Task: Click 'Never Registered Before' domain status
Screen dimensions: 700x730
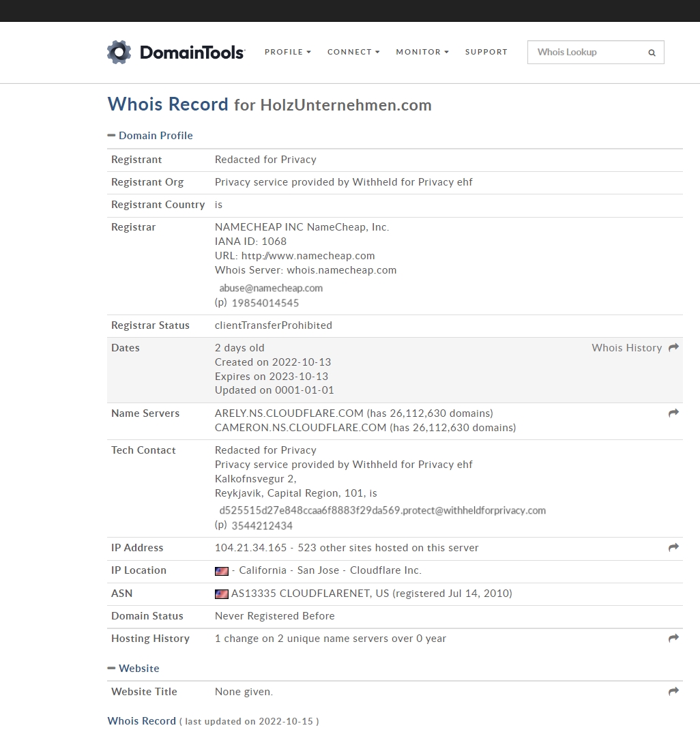Action: (274, 616)
